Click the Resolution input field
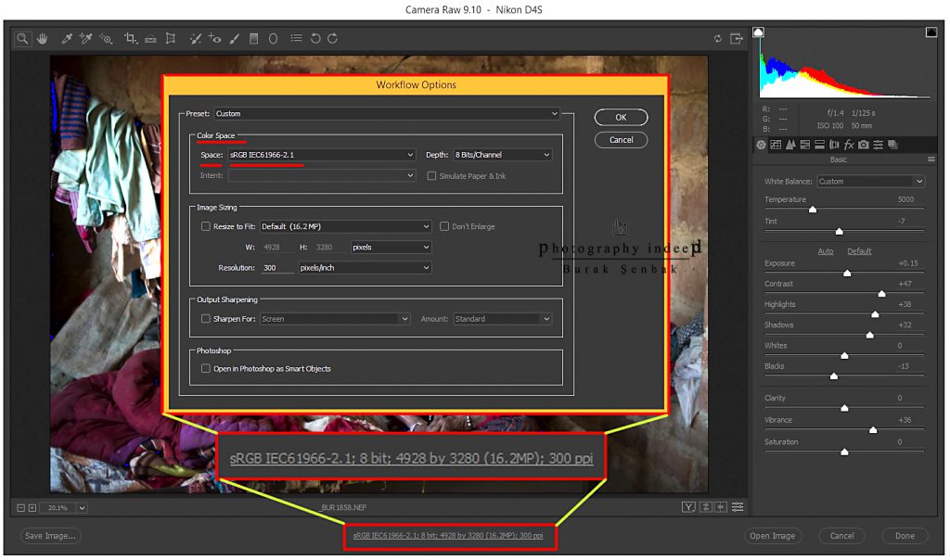The width and height of the screenshot is (950, 560). (x=276, y=268)
